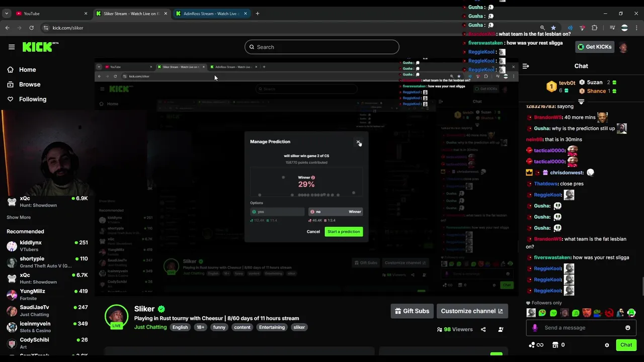
Task: Open chat settings gear icon
Action: (x=607, y=345)
